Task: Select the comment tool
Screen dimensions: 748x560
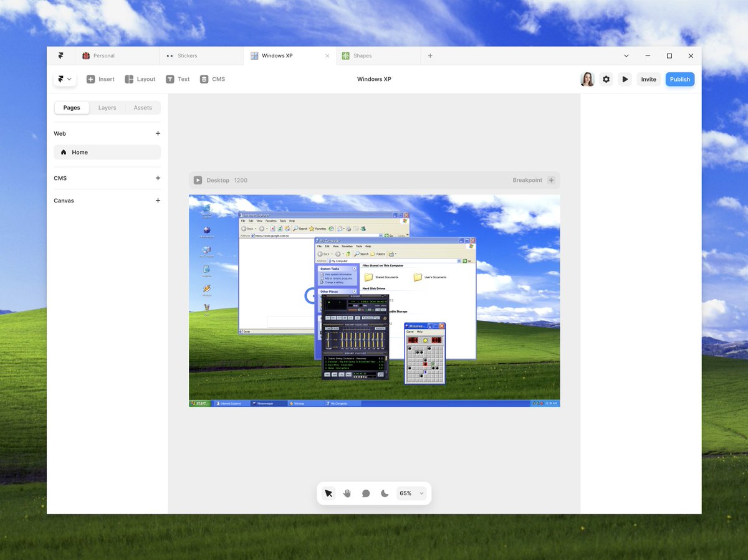Action: click(366, 493)
